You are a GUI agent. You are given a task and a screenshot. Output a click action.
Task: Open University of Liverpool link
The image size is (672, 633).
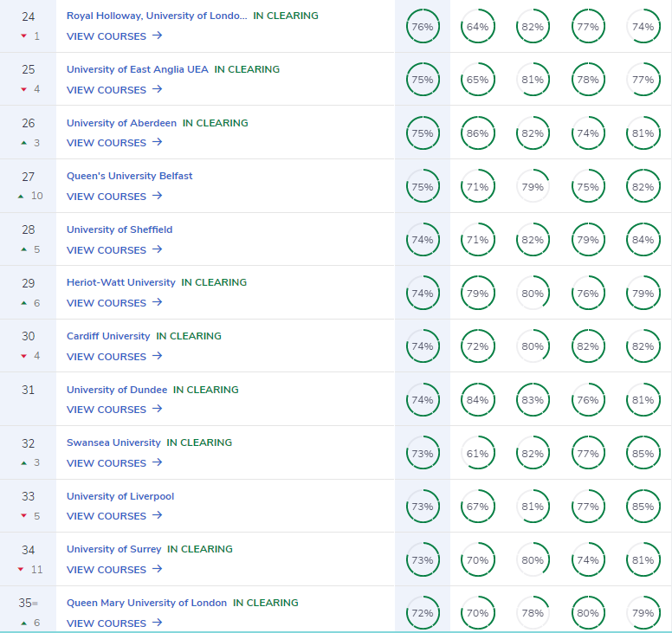[x=120, y=496]
